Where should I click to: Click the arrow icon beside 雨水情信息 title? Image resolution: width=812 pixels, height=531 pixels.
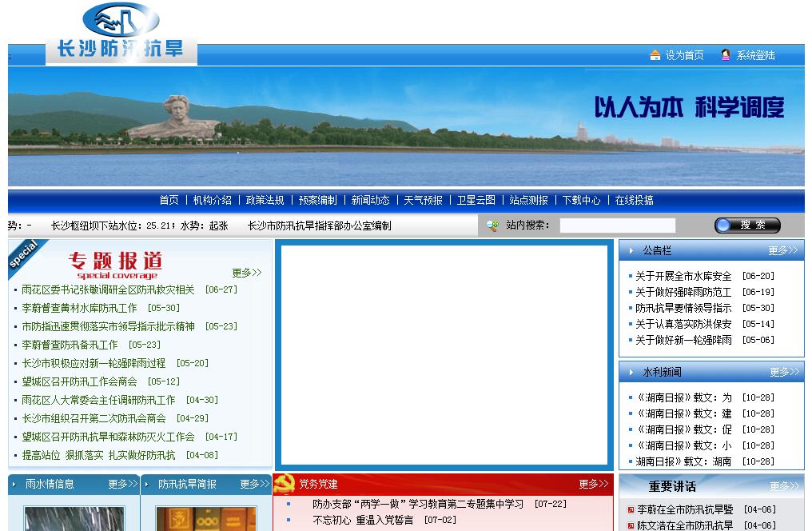tap(16, 484)
